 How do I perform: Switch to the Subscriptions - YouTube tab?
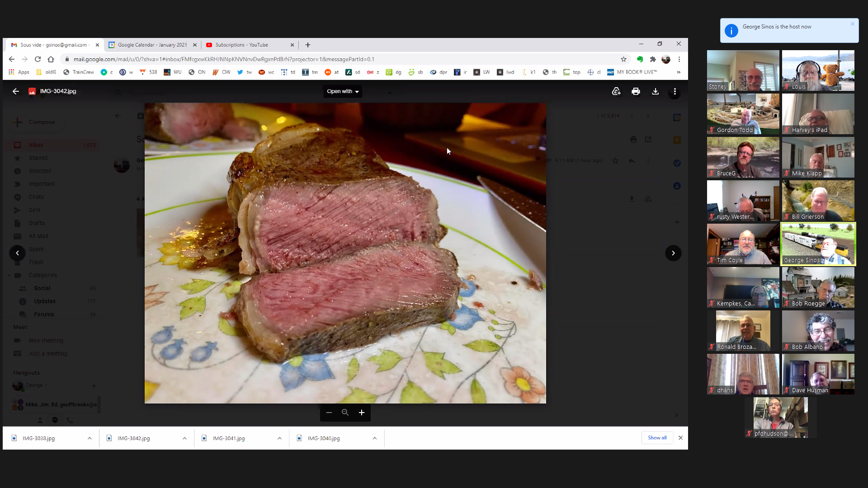pos(241,45)
